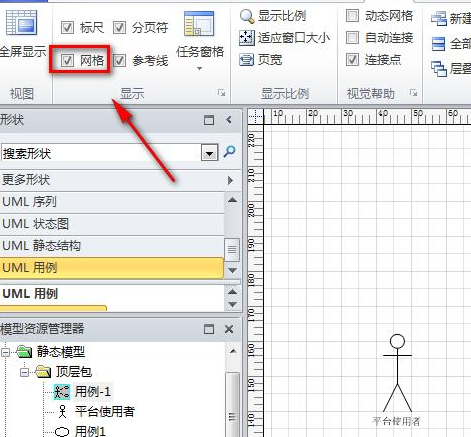This screenshot has height=437, width=471.
Task: Click the 顶层包 folder icon
Action: pos(43,372)
